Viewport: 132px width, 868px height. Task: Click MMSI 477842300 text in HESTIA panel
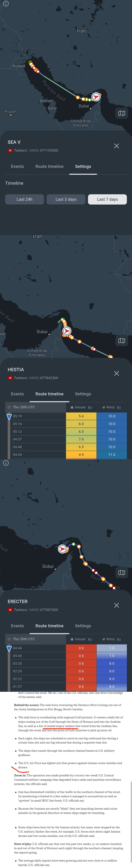coord(44,378)
